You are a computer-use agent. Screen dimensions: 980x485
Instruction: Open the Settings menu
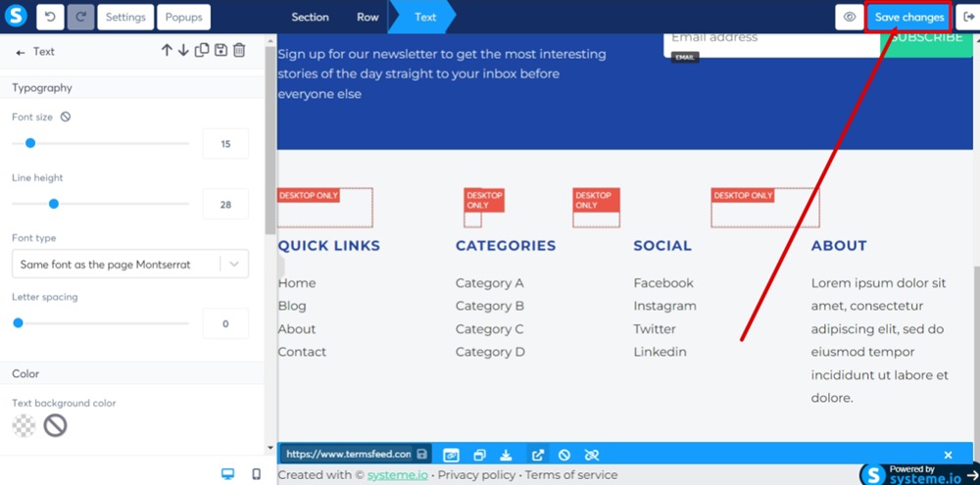125,17
